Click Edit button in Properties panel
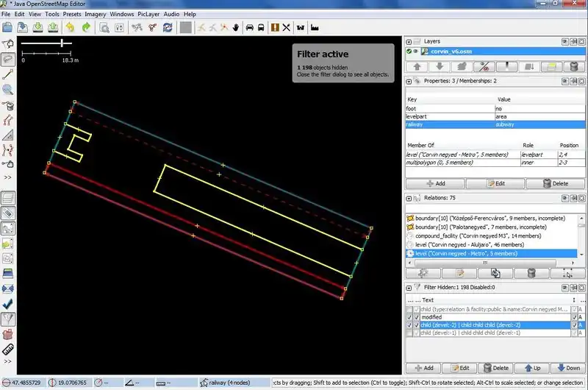Image resolution: width=588 pixels, height=390 pixels. pyautogui.click(x=495, y=183)
